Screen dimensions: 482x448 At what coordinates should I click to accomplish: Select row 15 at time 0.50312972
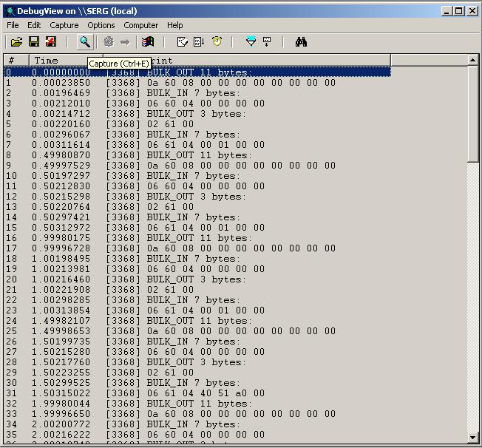point(197,228)
